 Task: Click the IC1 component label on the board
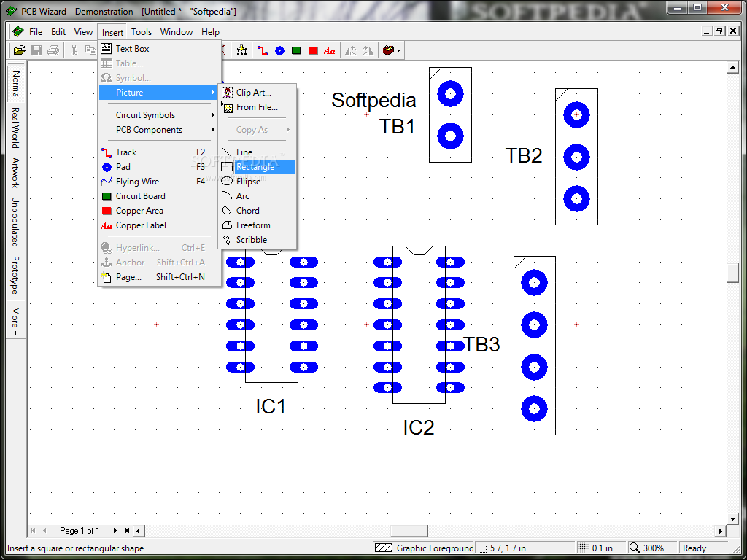(271, 407)
